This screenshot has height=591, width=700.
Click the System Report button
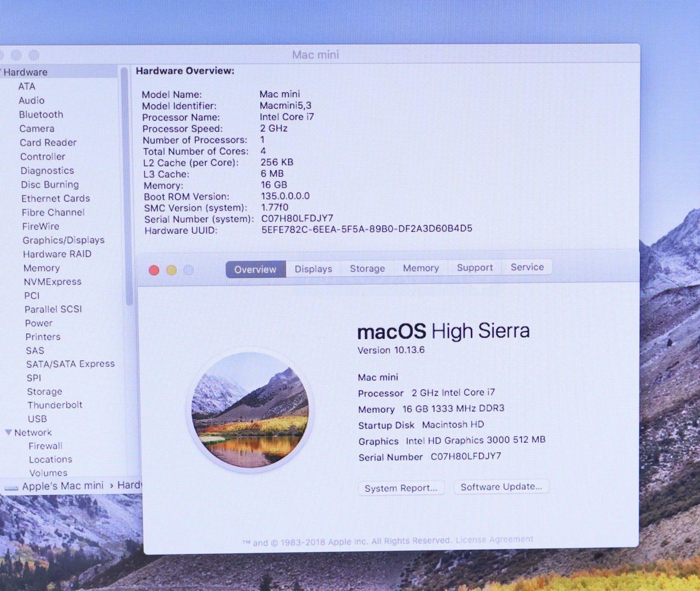[401, 488]
